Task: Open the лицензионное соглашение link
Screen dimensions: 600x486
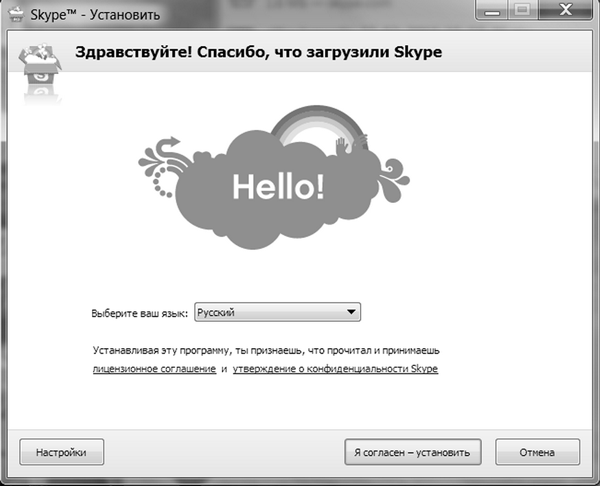Action: (154, 369)
